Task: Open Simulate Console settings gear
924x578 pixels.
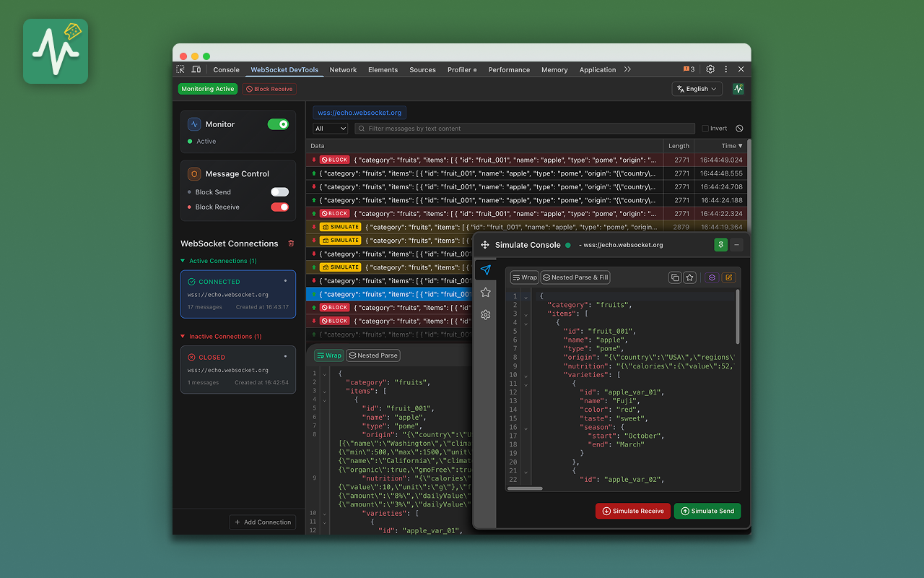Action: click(x=485, y=315)
